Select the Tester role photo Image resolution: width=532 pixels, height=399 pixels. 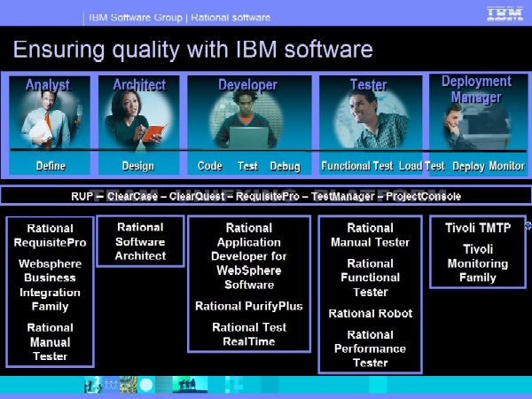pos(372,120)
